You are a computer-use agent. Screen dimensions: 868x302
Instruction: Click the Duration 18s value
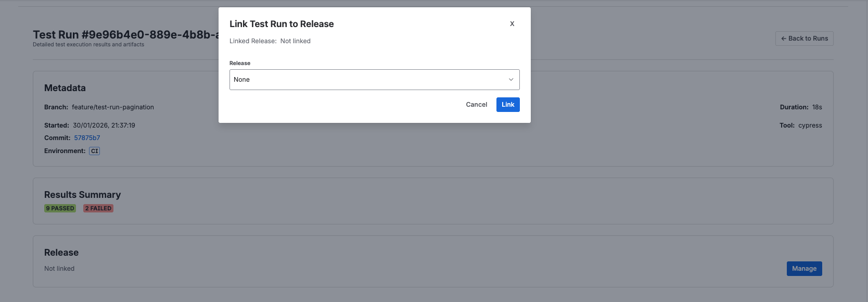pyautogui.click(x=817, y=107)
